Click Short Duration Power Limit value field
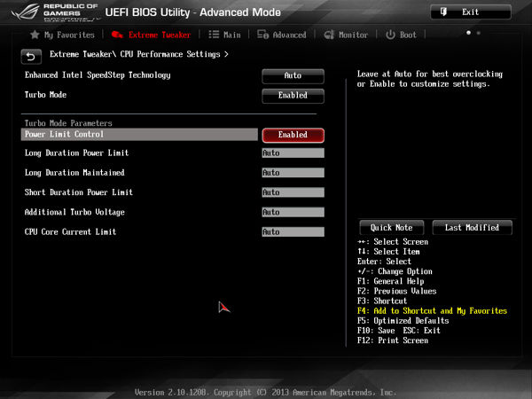 pos(293,192)
